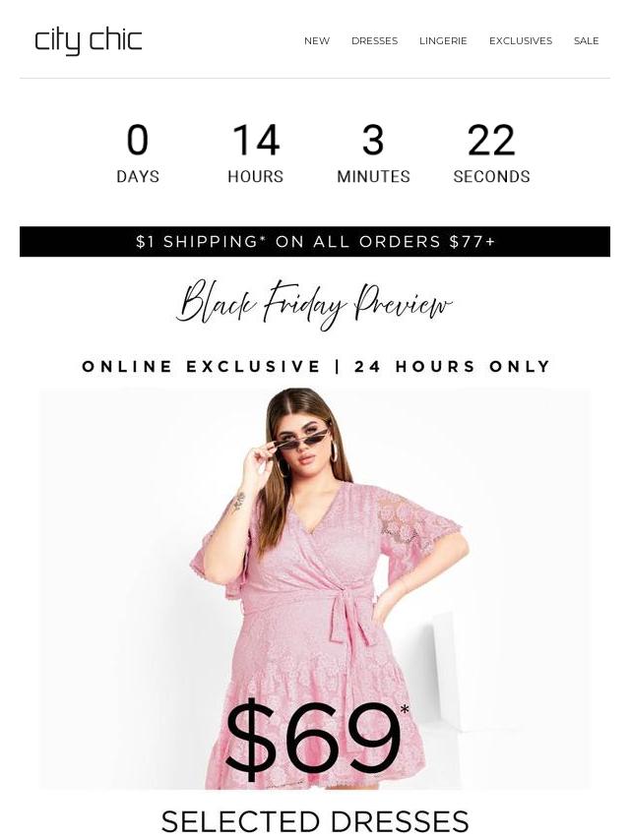Open the NEW menu link
630x840 pixels.
(x=317, y=40)
